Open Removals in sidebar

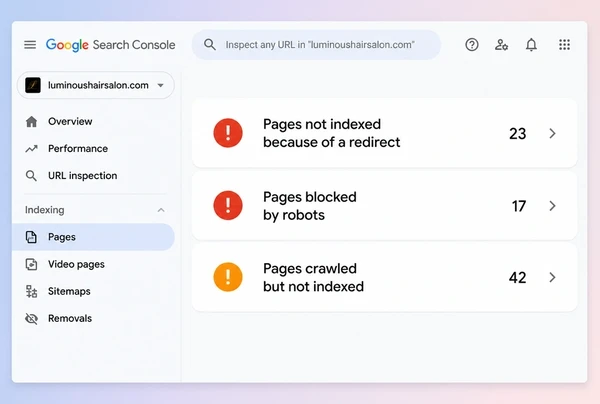coord(70,318)
